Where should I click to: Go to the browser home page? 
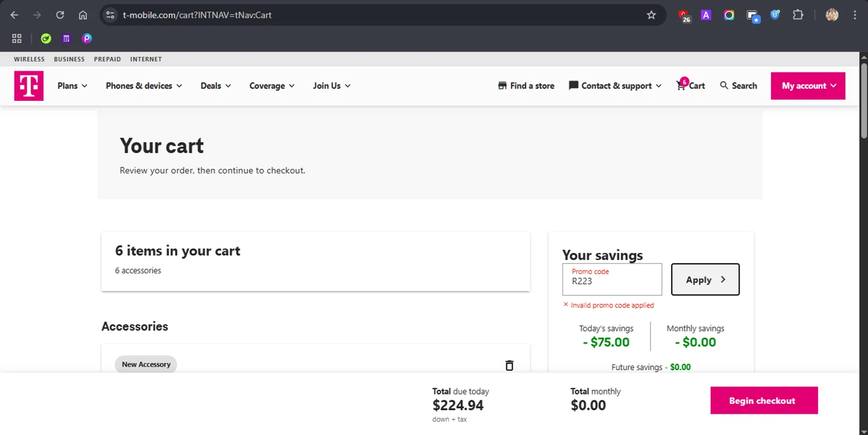[83, 15]
